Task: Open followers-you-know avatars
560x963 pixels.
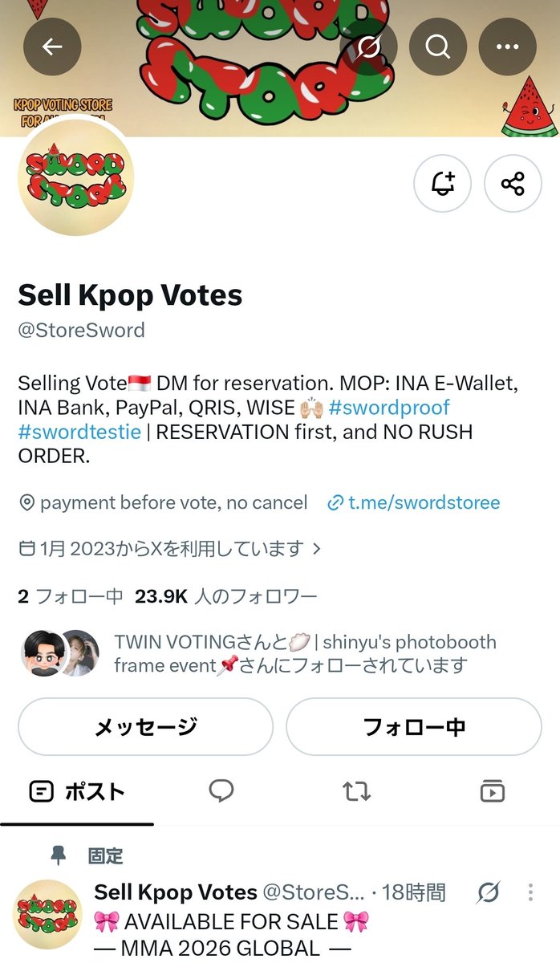Action: coord(59,653)
